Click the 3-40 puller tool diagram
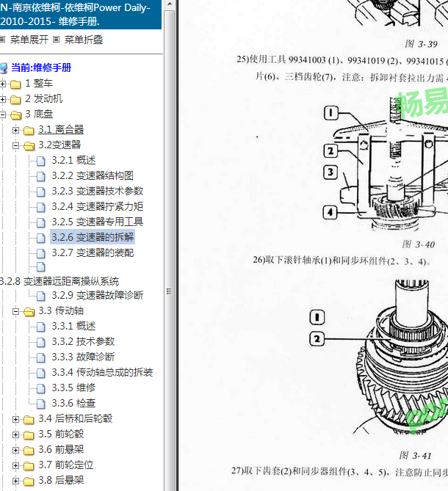 (386, 164)
